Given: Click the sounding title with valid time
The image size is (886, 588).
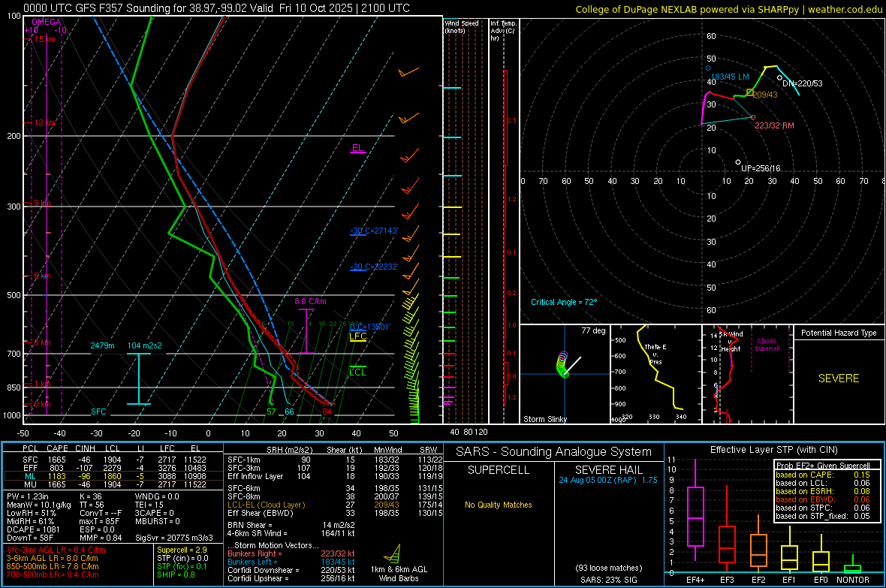Looking at the screenshot, I should tap(217, 8).
